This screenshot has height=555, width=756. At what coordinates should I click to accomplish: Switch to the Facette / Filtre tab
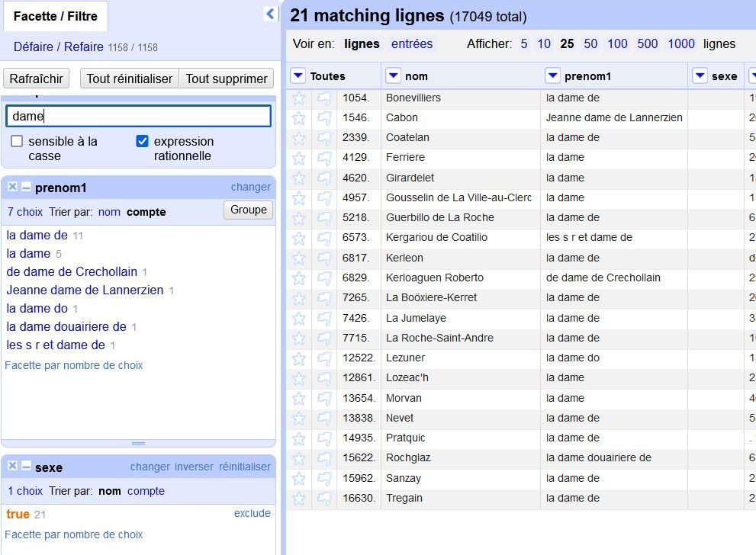(56, 16)
